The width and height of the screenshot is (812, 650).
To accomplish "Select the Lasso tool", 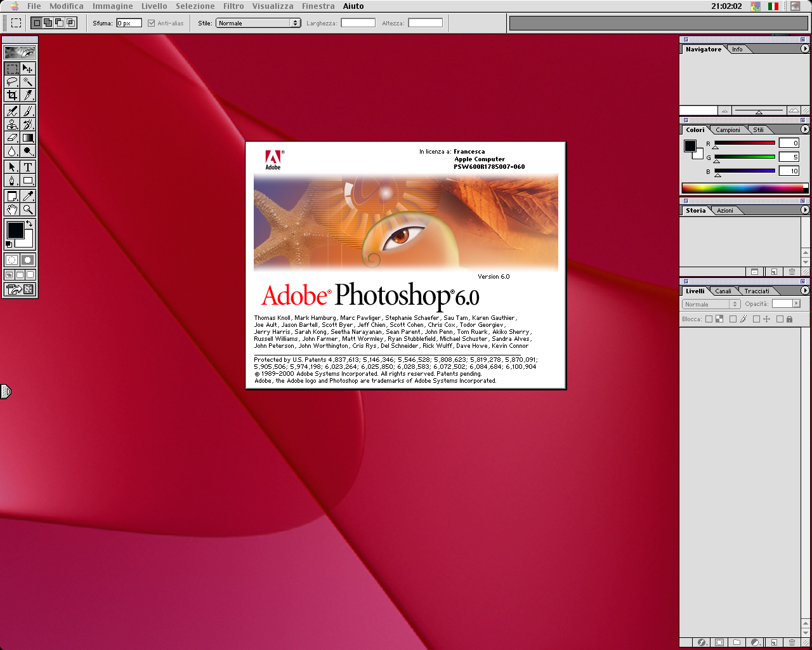I will click(12, 82).
